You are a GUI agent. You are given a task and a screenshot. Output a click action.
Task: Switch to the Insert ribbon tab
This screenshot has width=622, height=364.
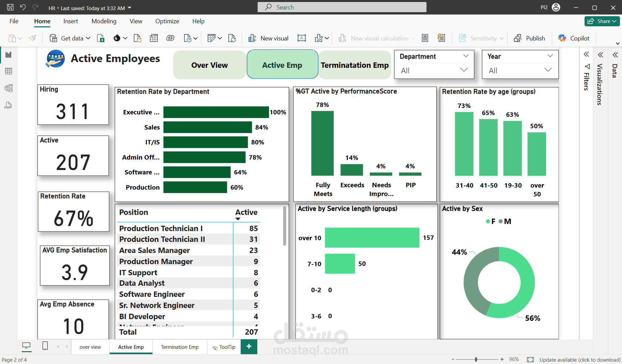(71, 21)
